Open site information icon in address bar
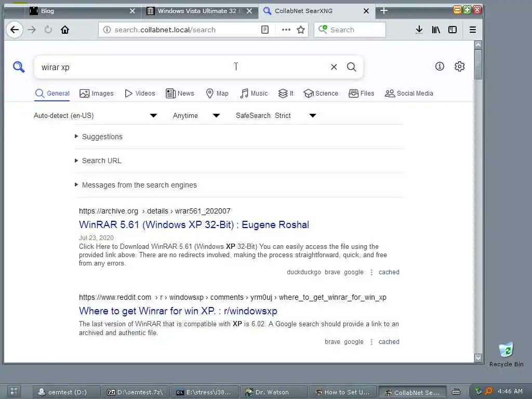 point(107,30)
